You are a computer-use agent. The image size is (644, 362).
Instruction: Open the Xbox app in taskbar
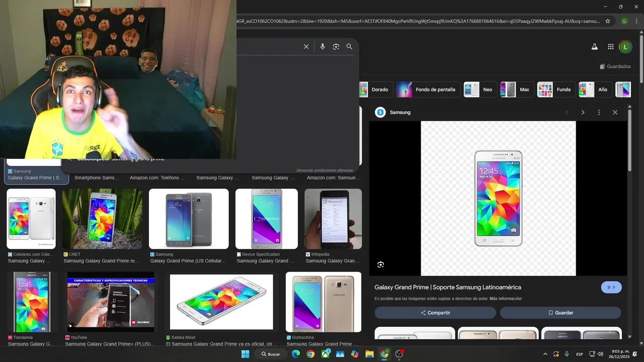(x=326, y=354)
